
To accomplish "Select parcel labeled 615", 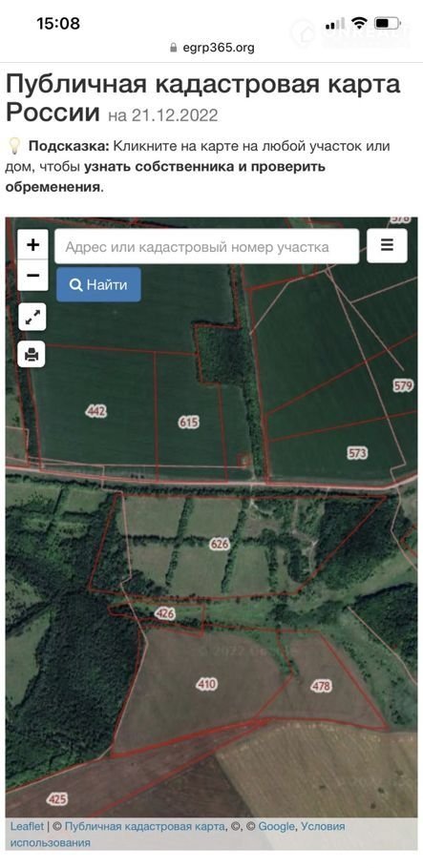I will click(x=189, y=423).
